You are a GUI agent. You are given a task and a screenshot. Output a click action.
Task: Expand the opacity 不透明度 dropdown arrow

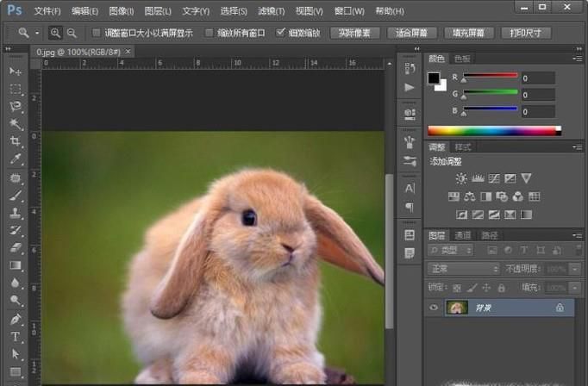tap(573, 269)
